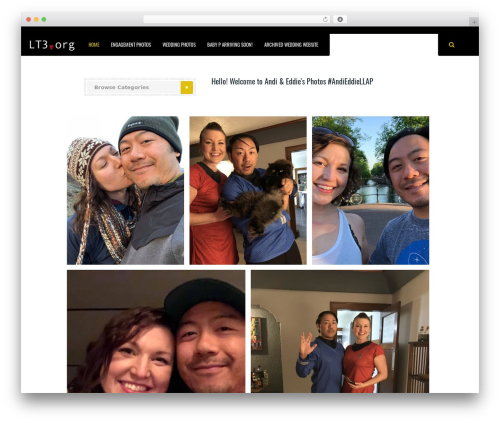Open photo of couple holding black cat
The height and width of the screenshot is (423, 500).
248,190
